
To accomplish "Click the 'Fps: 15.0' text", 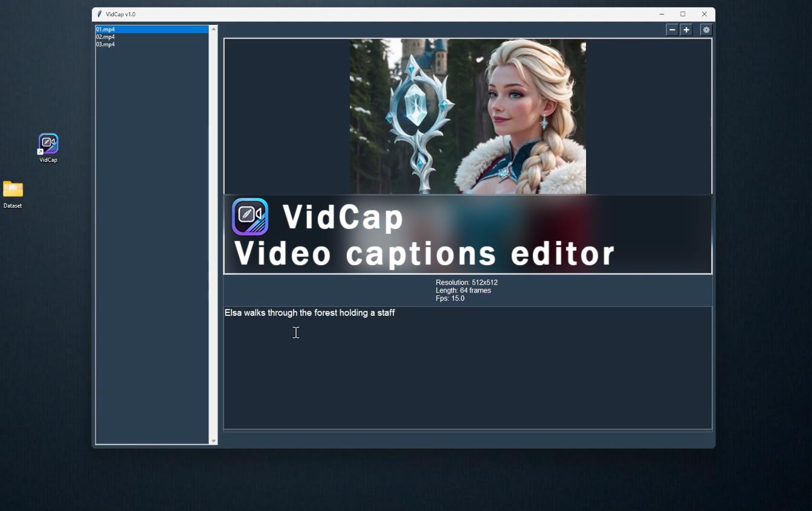I will tap(450, 298).
